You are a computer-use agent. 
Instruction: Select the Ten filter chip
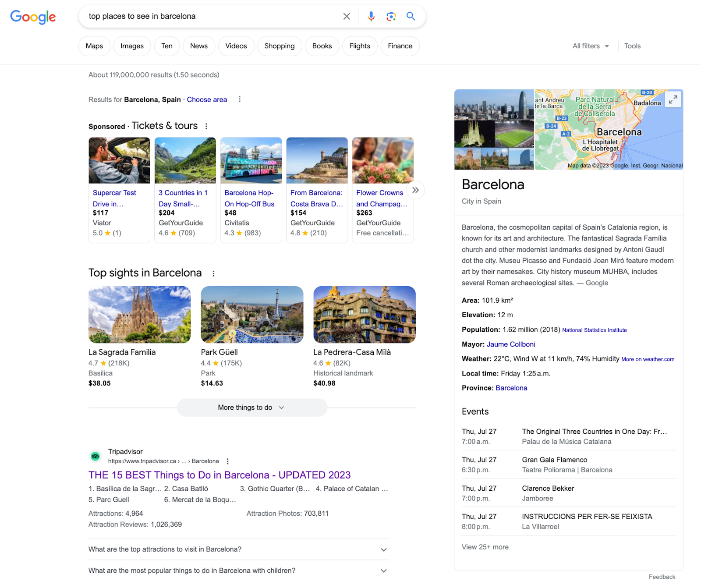click(x=167, y=46)
